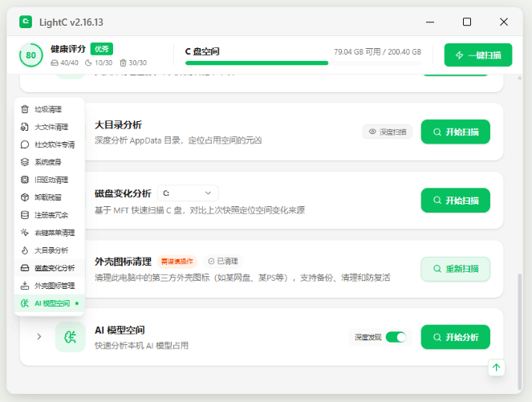Image resolution: width=532 pixels, height=402 pixels.
Task: Click the chat bubble icon for 社交软件专清
Action: point(25,144)
